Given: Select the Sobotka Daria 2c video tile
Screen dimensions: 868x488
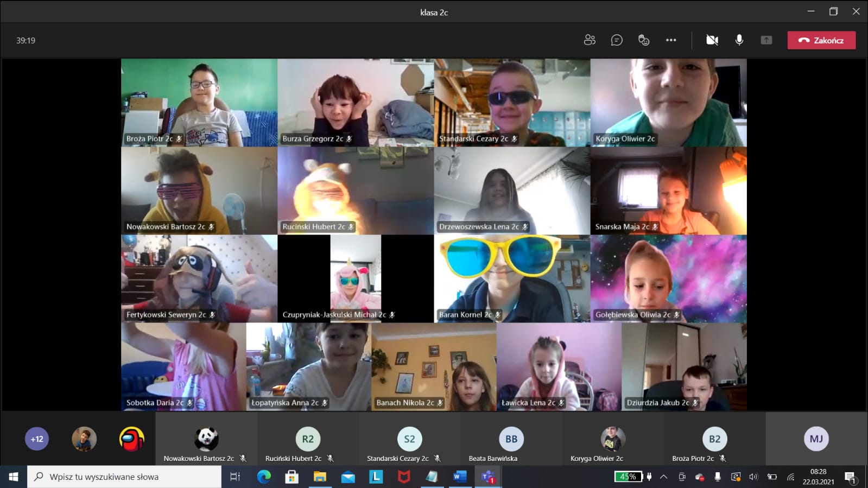Looking at the screenshot, I should pyautogui.click(x=183, y=366).
